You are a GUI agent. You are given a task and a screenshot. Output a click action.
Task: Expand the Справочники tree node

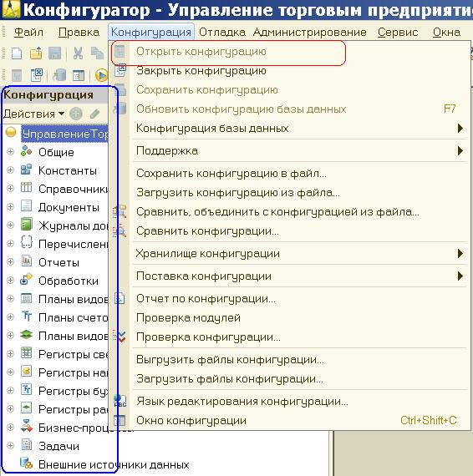pyautogui.click(x=10, y=188)
